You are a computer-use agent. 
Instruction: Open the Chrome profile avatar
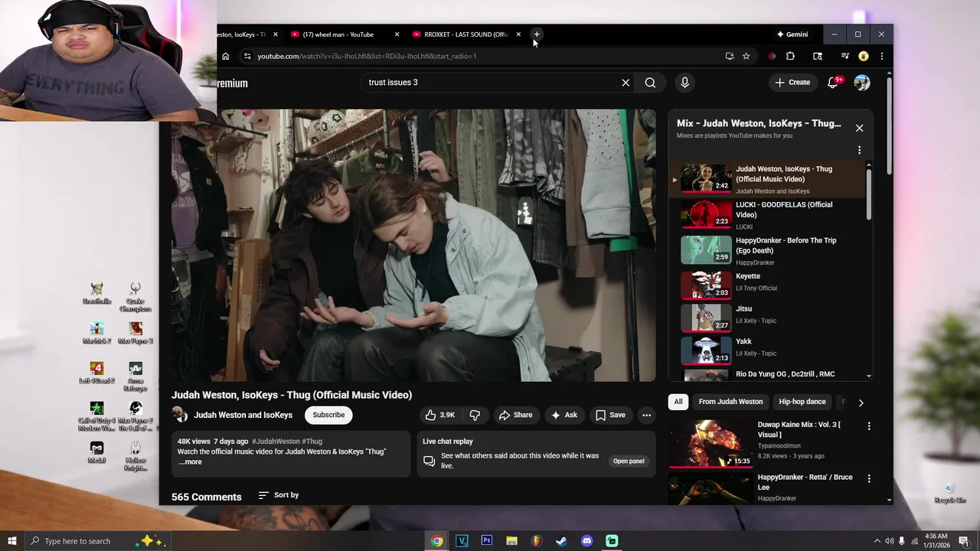(863, 56)
